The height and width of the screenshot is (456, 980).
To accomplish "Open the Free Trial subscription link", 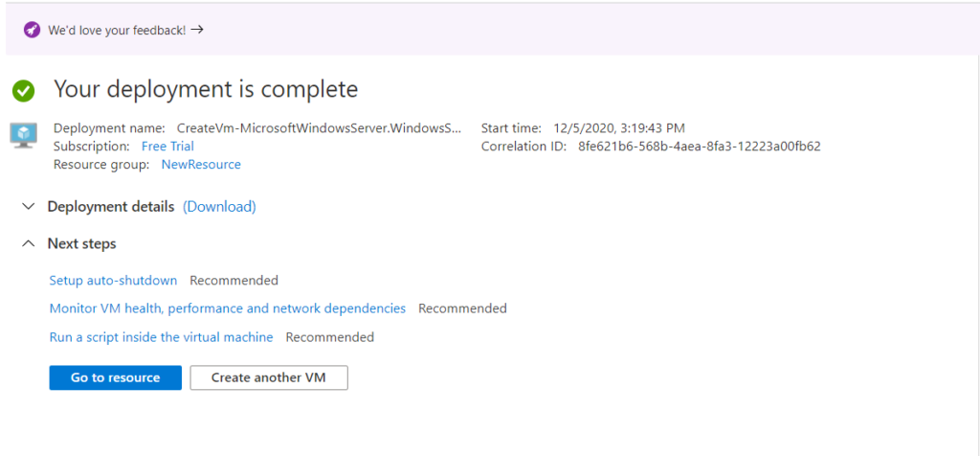I will pyautogui.click(x=167, y=147).
